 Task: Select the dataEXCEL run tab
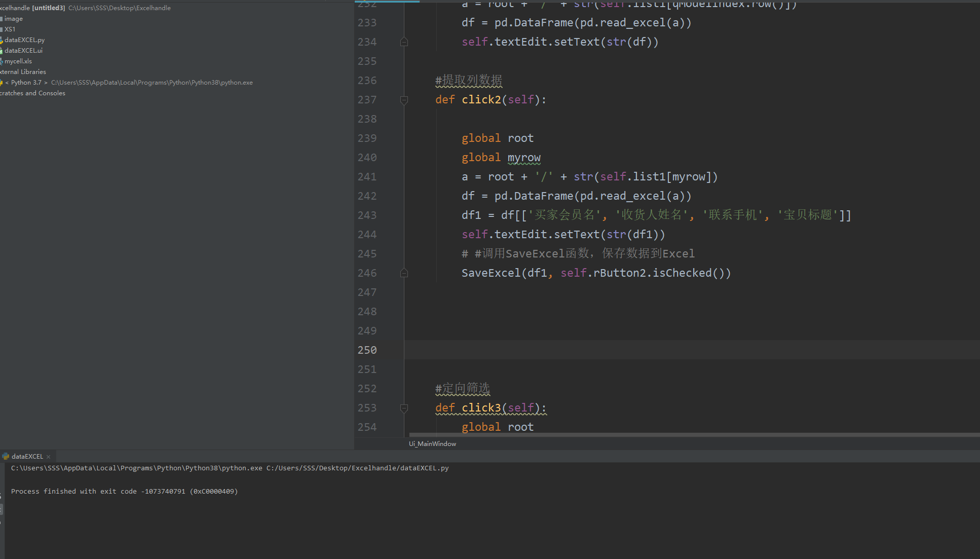(26, 456)
